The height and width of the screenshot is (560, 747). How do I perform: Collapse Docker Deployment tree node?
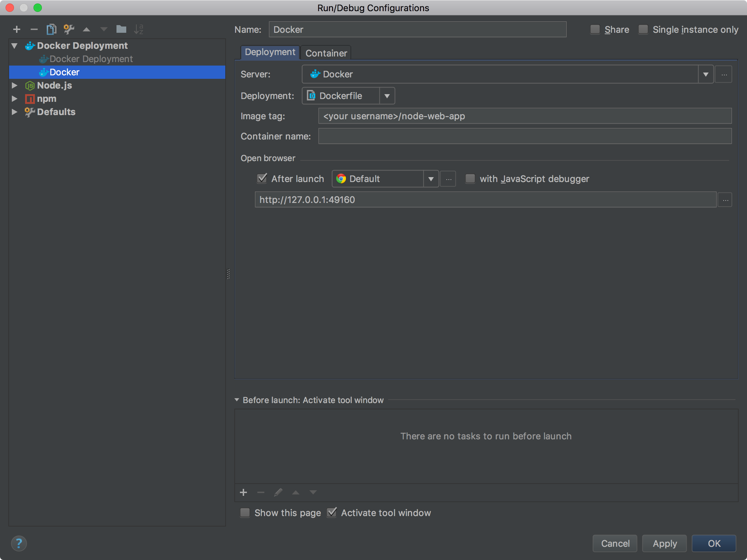point(15,46)
